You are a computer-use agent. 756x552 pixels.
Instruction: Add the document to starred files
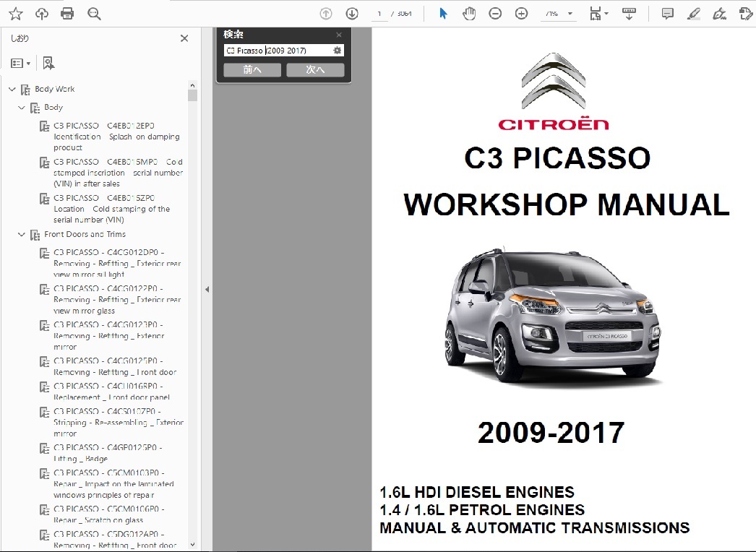pos(16,14)
